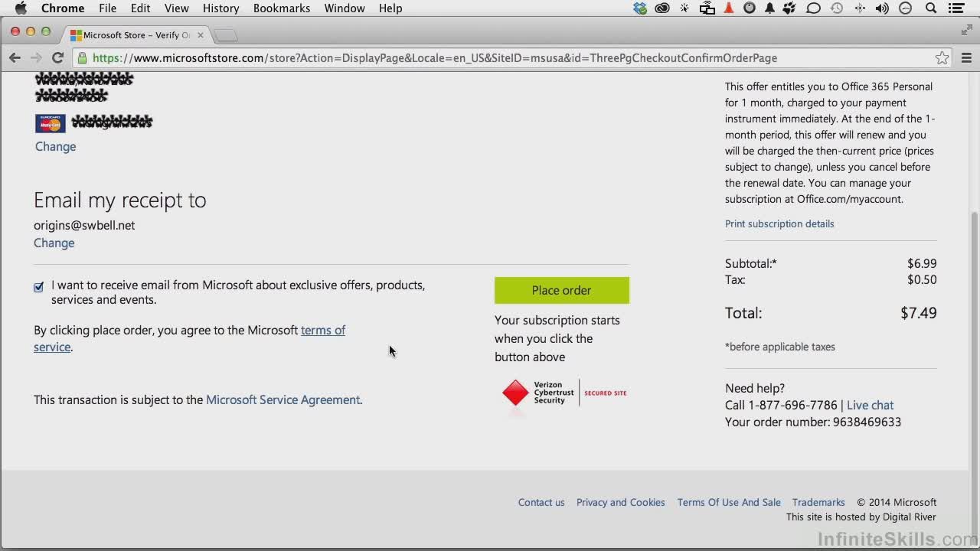Open the Live chat link
Image resolution: width=980 pixels, height=551 pixels.
(x=870, y=405)
